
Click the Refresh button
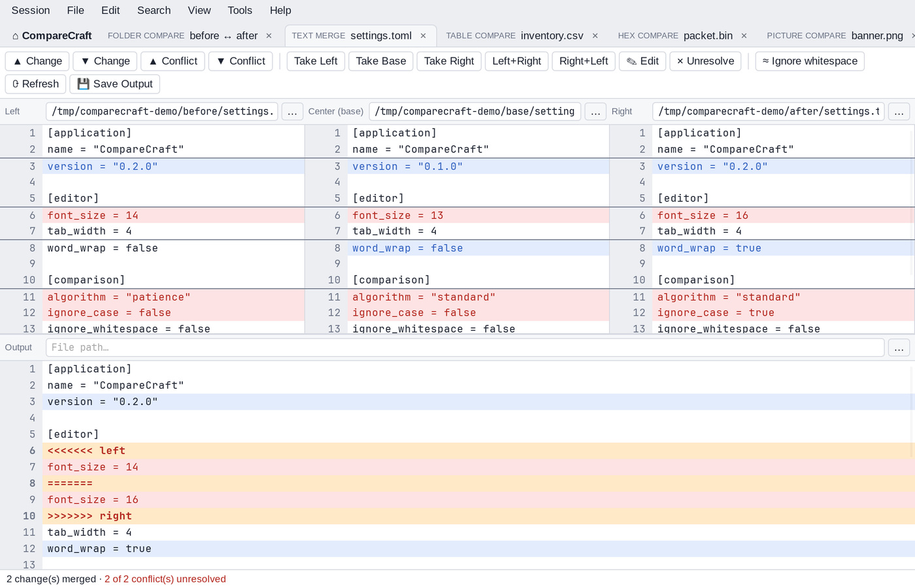click(x=35, y=84)
